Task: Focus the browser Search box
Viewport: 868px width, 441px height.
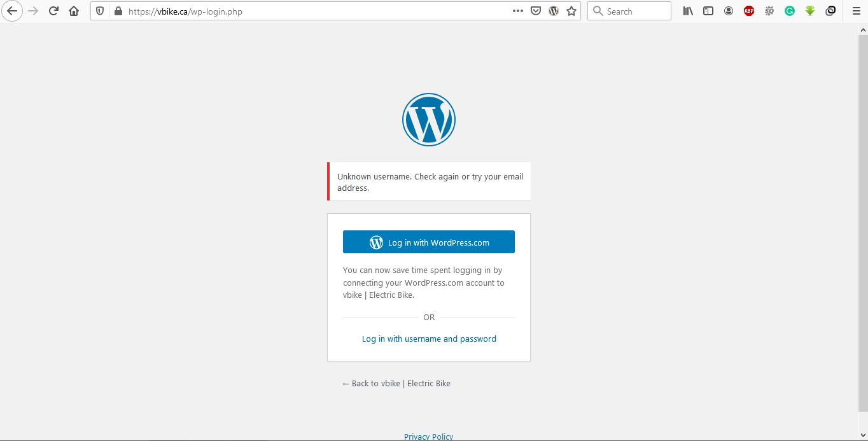Action: pos(629,11)
